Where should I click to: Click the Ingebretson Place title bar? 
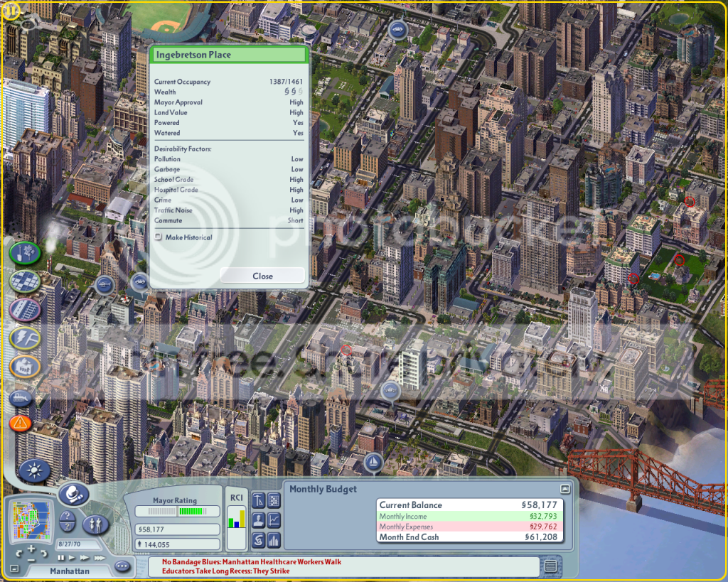pyautogui.click(x=228, y=55)
